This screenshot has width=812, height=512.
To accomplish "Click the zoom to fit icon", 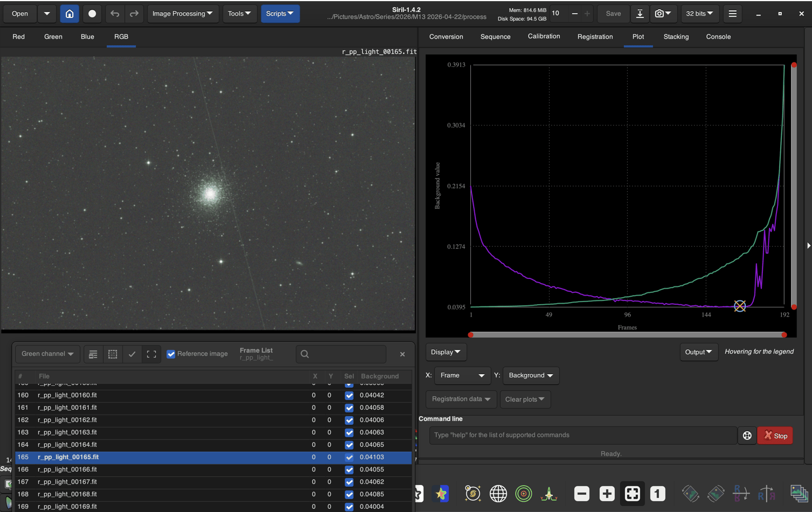I will click(632, 493).
